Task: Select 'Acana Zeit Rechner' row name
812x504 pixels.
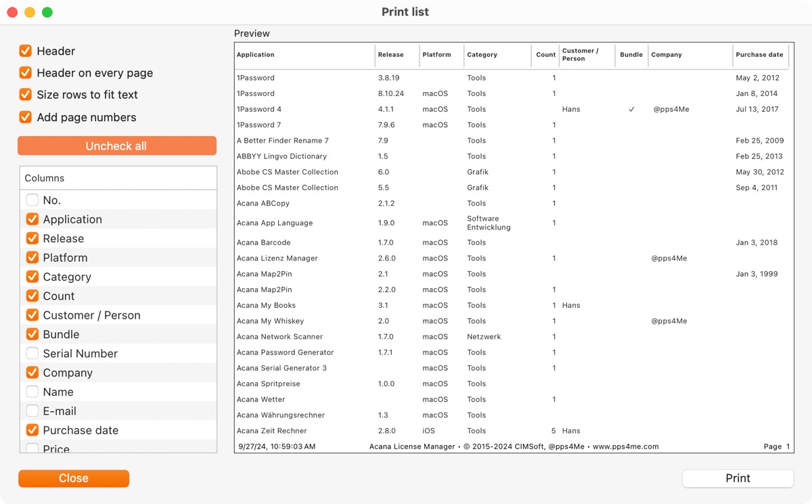Action: point(272,431)
